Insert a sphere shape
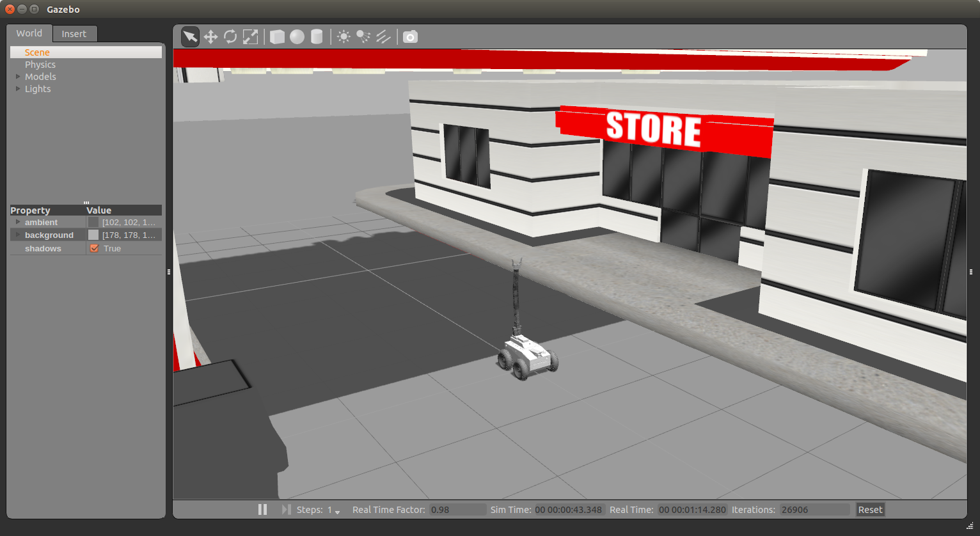The width and height of the screenshot is (980, 536). 297,37
